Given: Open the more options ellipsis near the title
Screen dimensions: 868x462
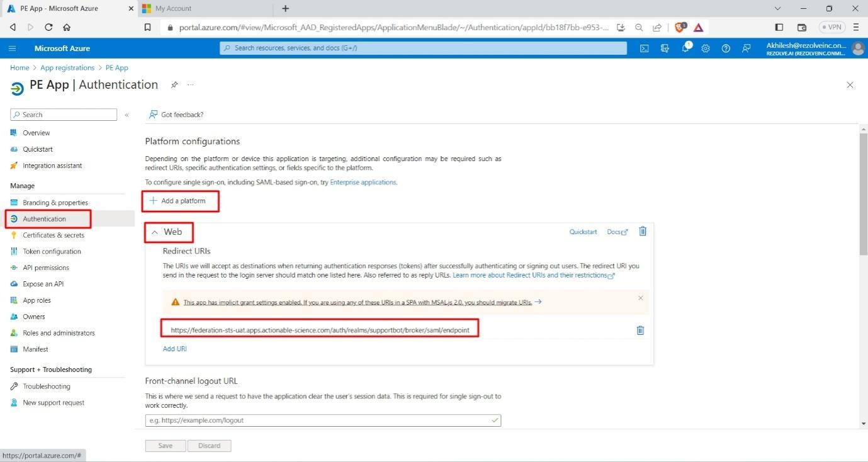Looking at the screenshot, I should (190, 85).
